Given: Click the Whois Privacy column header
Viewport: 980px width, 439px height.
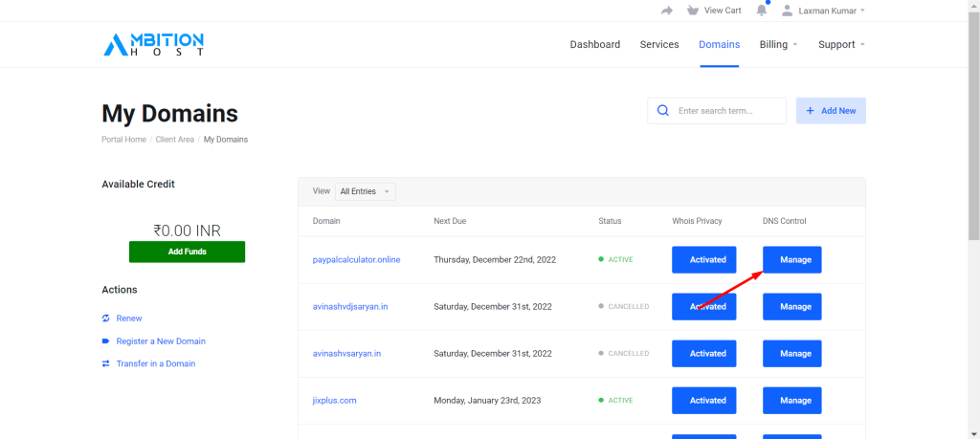Looking at the screenshot, I should 697,221.
